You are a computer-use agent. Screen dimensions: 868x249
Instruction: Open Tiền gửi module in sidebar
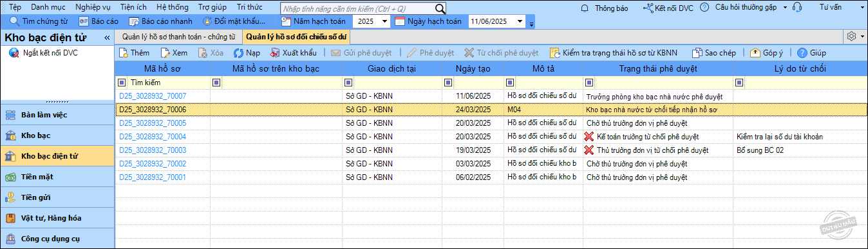[57, 197]
